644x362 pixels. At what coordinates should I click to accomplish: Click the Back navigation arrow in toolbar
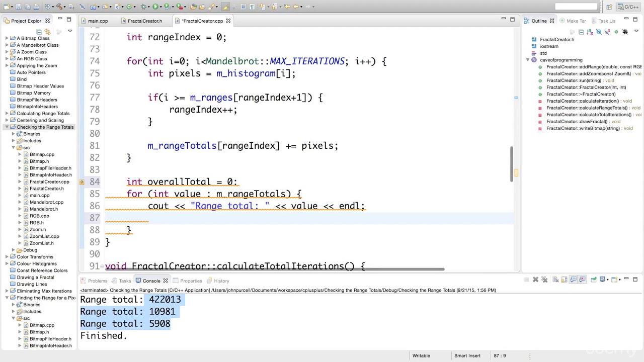(296, 7)
